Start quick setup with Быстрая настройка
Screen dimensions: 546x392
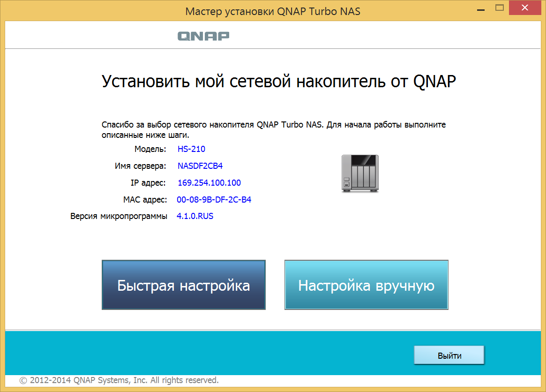click(183, 285)
